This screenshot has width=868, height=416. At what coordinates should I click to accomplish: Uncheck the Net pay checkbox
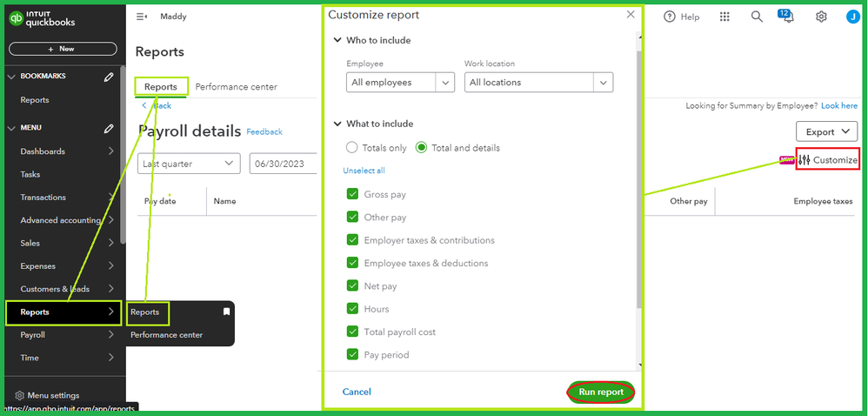[x=352, y=286]
